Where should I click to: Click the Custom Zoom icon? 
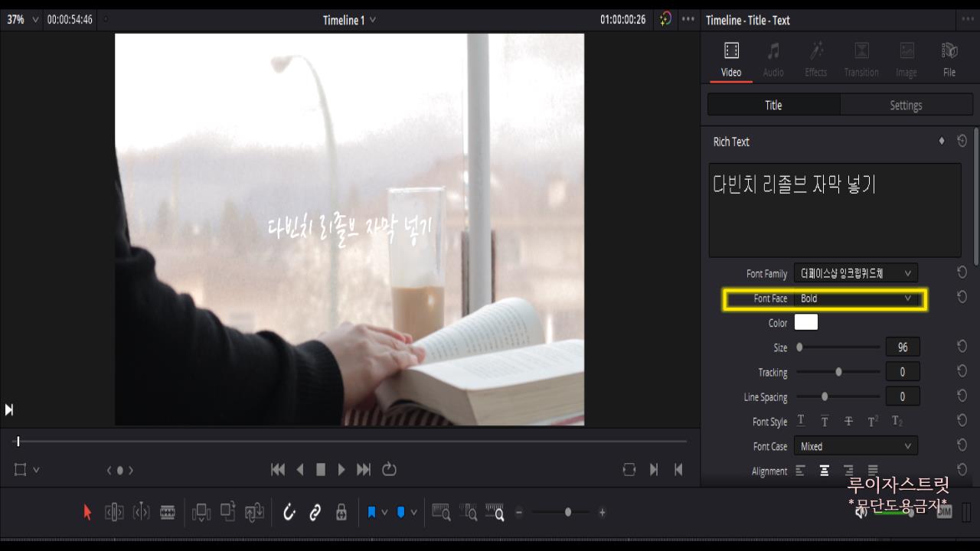pos(495,513)
